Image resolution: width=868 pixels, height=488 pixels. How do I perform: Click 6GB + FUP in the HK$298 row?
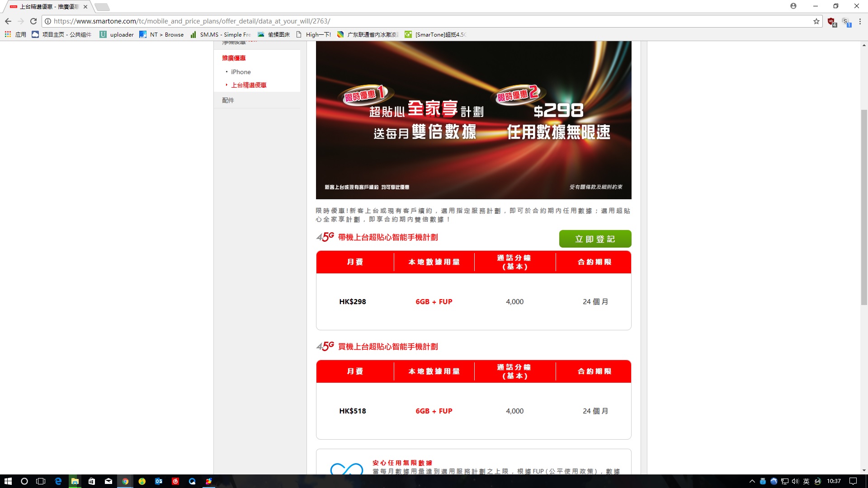434,301
